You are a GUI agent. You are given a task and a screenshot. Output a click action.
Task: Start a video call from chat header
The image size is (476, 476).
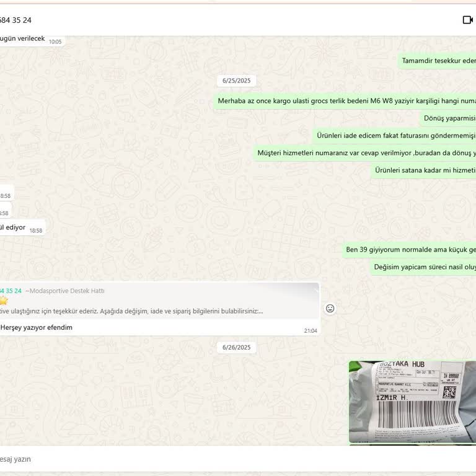coord(468,20)
